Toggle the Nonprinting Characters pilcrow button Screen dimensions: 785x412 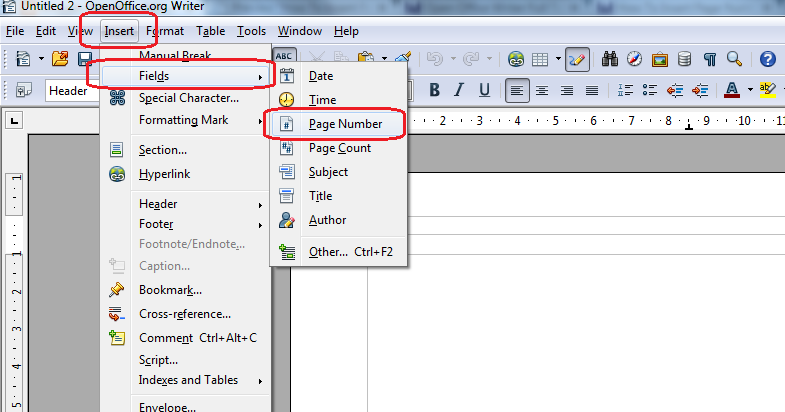tap(709, 59)
